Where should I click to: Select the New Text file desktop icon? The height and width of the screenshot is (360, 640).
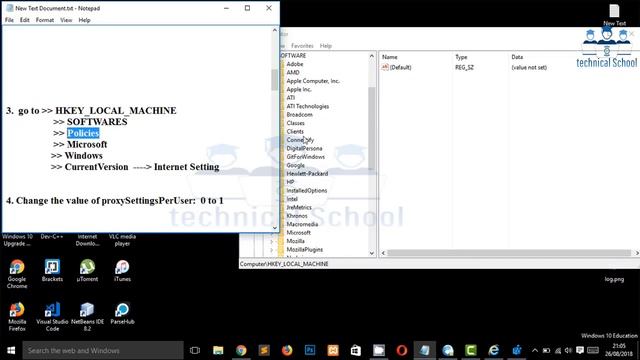point(614,15)
